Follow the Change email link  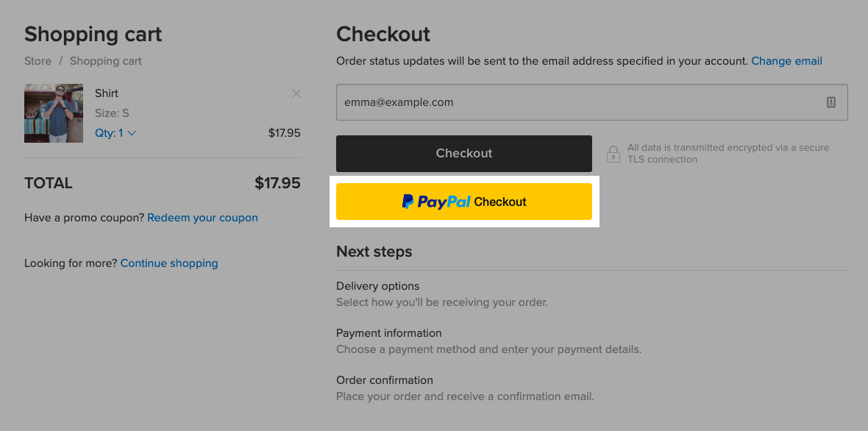786,61
